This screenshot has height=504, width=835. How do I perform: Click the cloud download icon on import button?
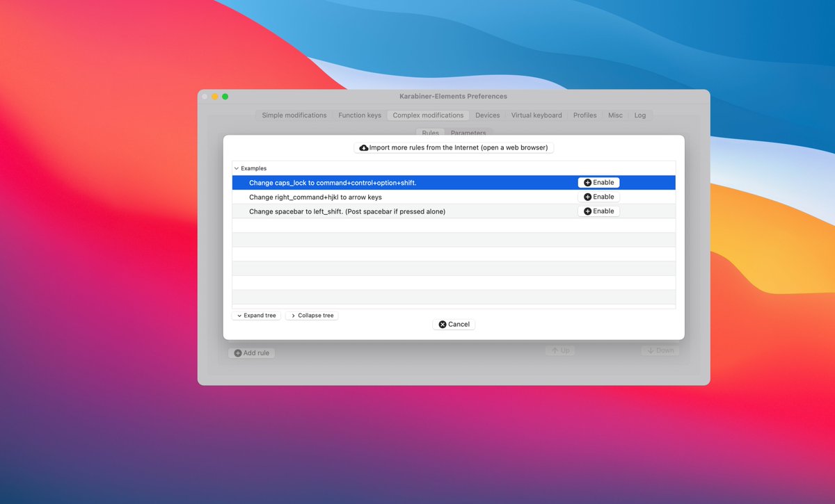coord(364,148)
